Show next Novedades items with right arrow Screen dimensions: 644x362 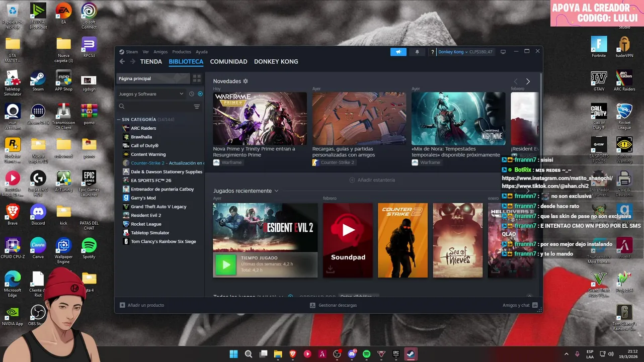(x=528, y=81)
